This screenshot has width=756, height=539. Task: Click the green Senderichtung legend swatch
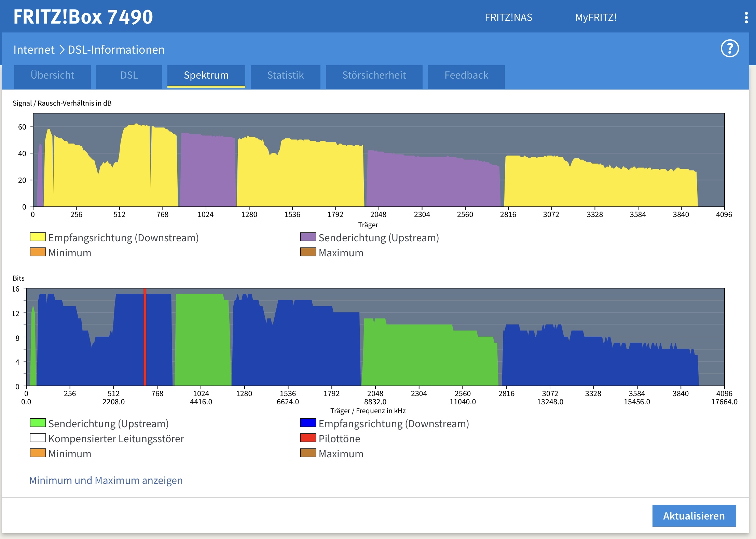click(38, 423)
